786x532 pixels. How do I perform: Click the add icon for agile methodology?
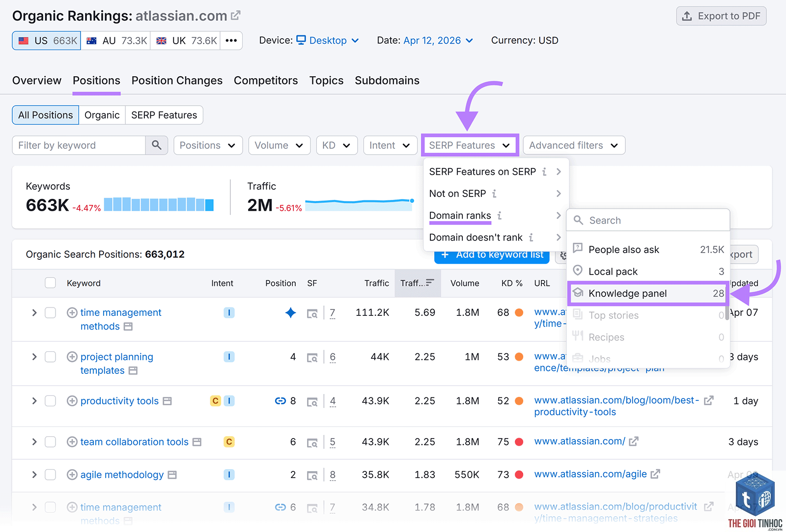tap(72, 475)
